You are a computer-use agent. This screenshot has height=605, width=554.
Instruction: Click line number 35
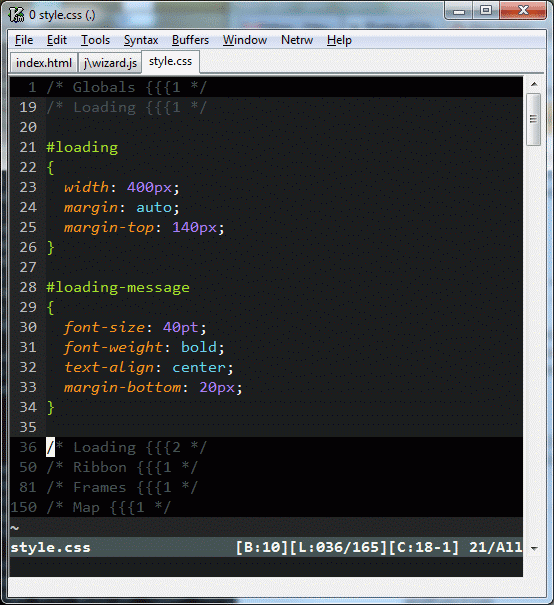[x=28, y=428]
